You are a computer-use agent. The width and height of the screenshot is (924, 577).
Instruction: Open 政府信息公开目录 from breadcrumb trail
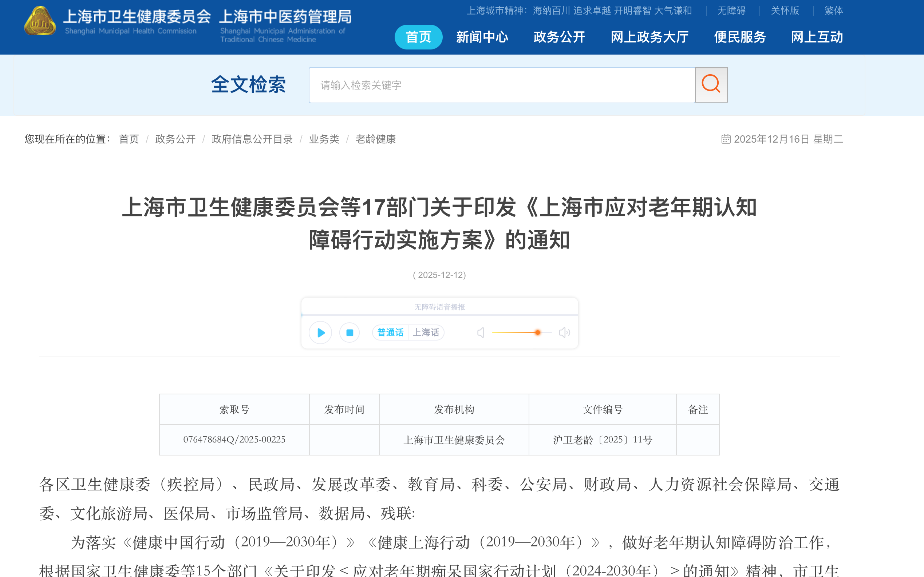point(252,139)
